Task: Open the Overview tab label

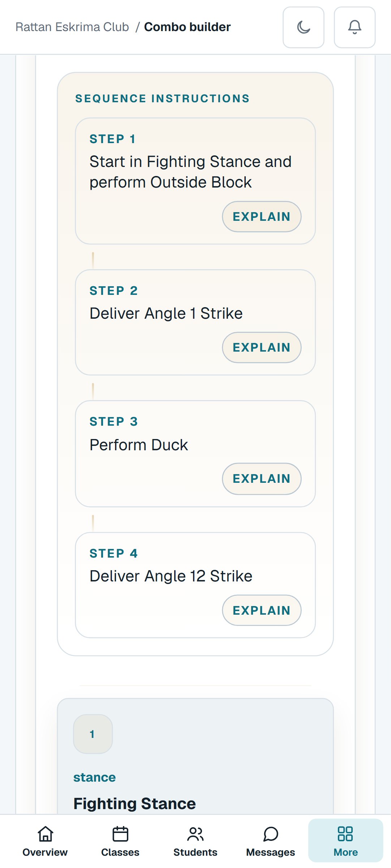Action: 45,852
